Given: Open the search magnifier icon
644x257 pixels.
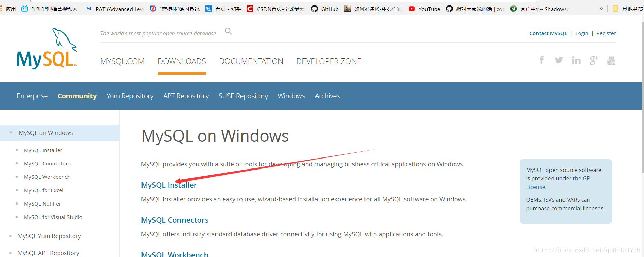Looking at the screenshot, I should [x=228, y=32].
